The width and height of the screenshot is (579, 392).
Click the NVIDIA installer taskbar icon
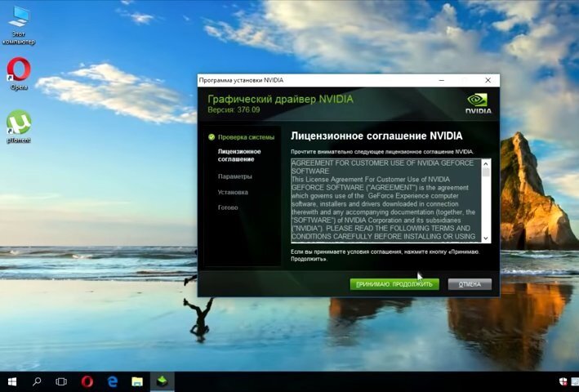click(x=163, y=381)
